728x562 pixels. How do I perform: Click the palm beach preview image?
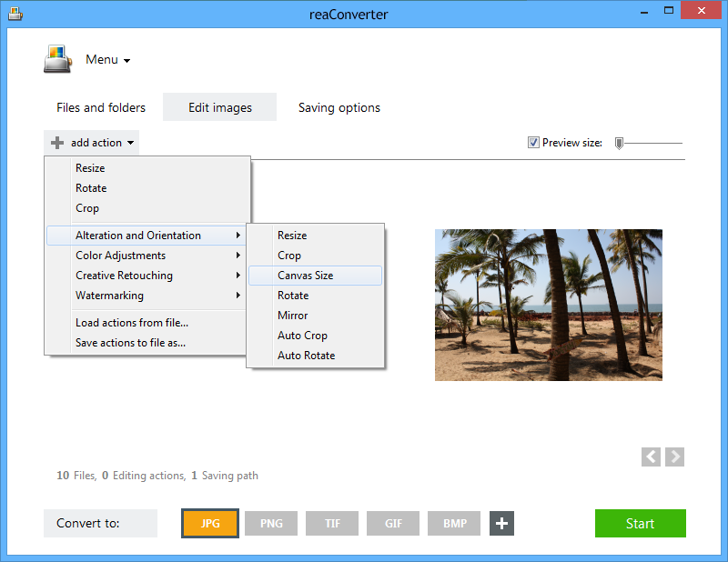pos(549,305)
